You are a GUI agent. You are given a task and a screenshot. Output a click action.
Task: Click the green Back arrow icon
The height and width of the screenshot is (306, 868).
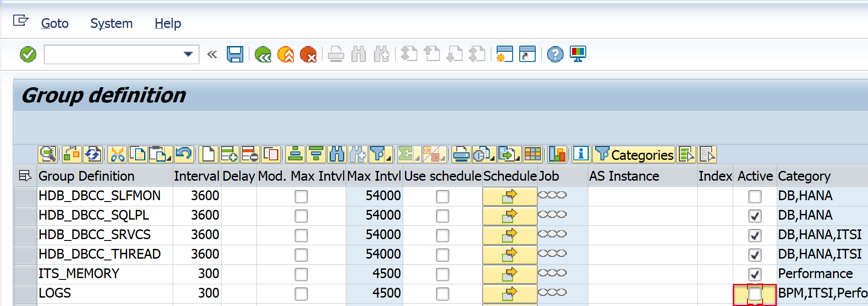tap(263, 55)
